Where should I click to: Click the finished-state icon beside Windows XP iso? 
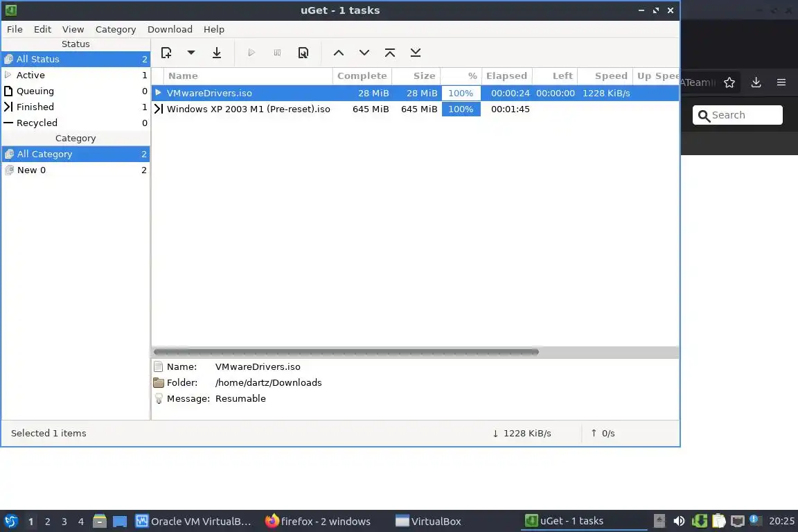pos(158,109)
